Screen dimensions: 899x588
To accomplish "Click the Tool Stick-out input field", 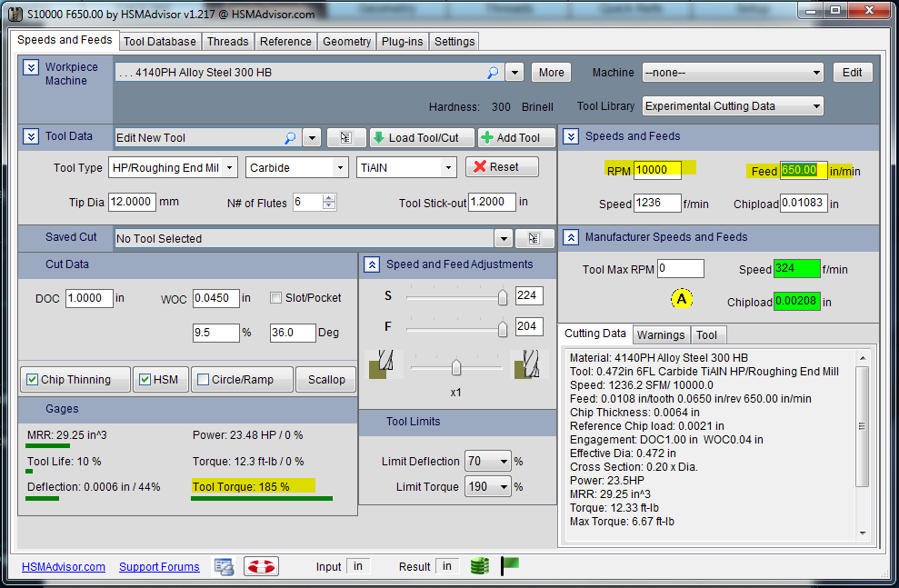I will 492,202.
